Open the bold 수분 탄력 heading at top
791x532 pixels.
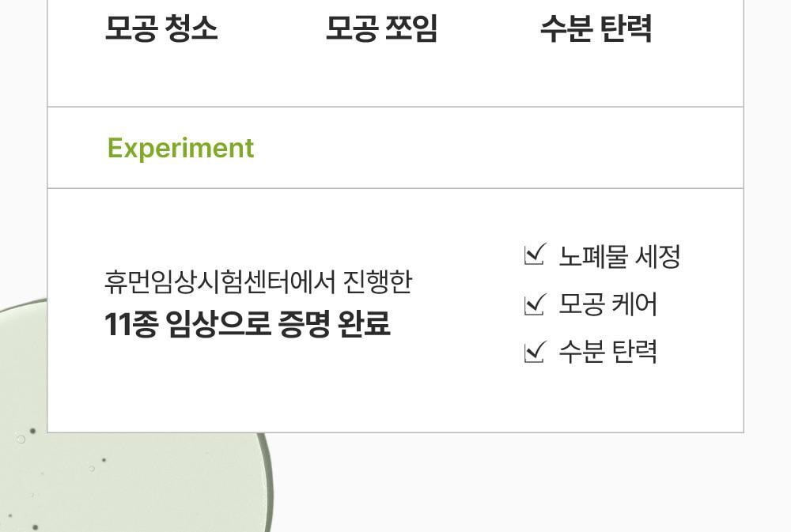pos(596,28)
